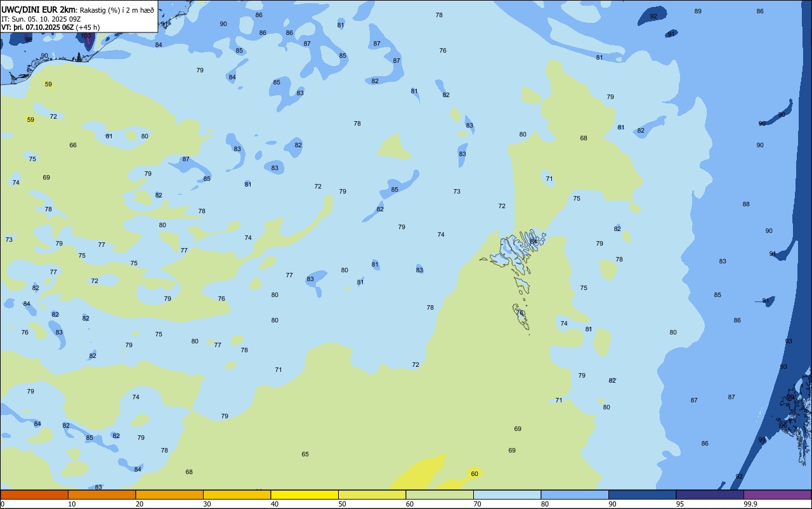
Task: Select the '0' legend tick label
Action: tap(3, 504)
